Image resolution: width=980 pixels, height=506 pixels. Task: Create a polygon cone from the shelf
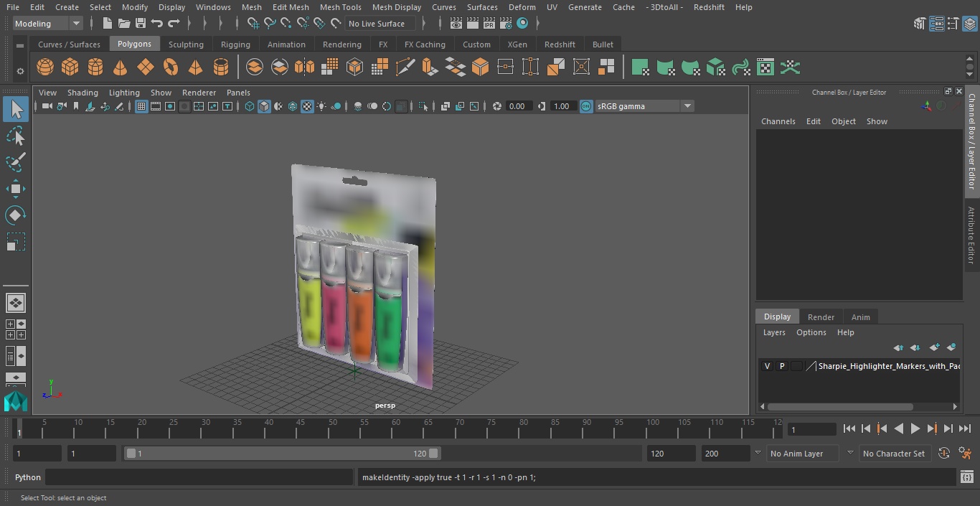(120, 67)
